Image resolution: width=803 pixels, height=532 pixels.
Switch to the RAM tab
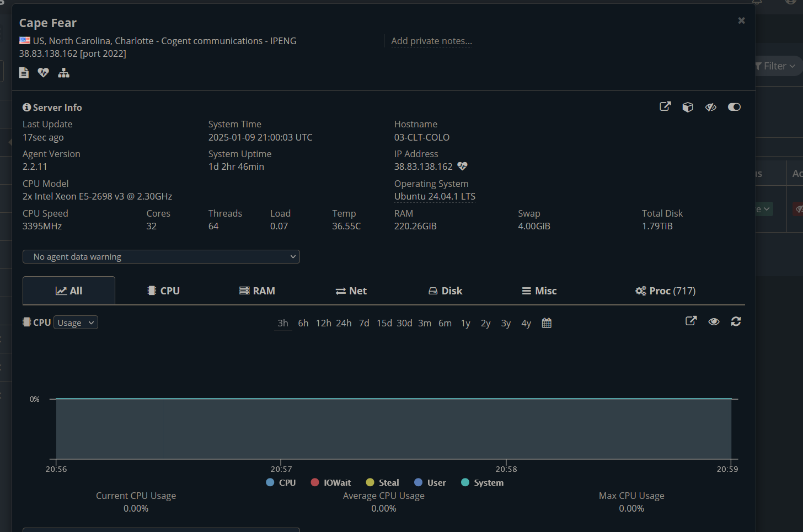click(x=257, y=291)
